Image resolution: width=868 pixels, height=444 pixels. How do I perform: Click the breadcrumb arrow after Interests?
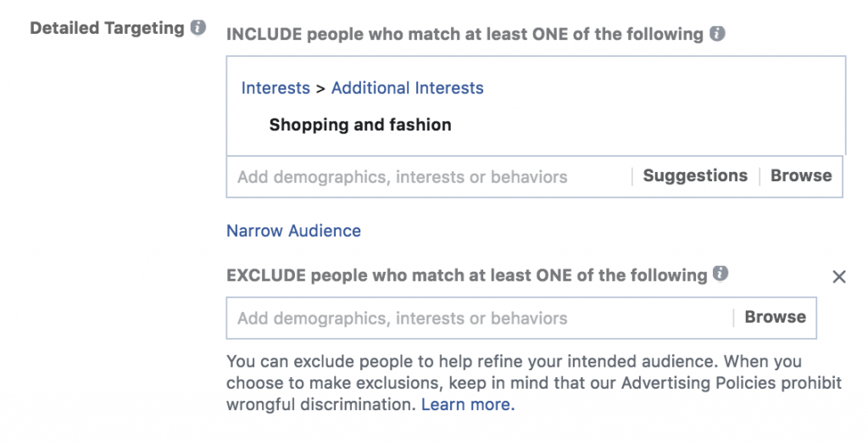(320, 88)
